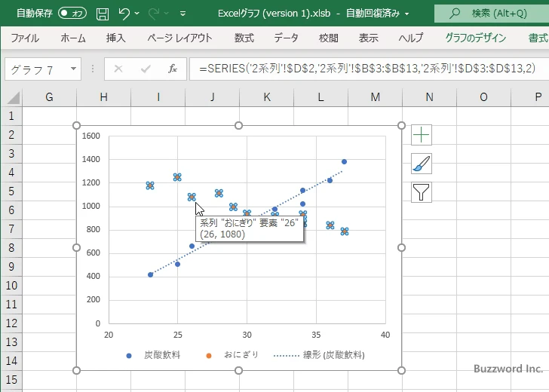Open the 表示 tab
549x392 pixels.
[368, 38]
